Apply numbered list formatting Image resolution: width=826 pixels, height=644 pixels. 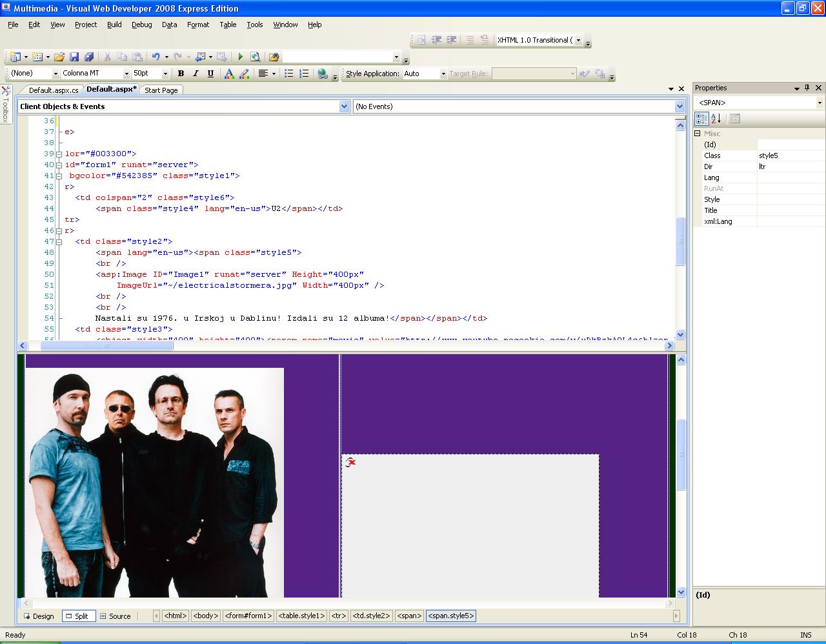[304, 74]
